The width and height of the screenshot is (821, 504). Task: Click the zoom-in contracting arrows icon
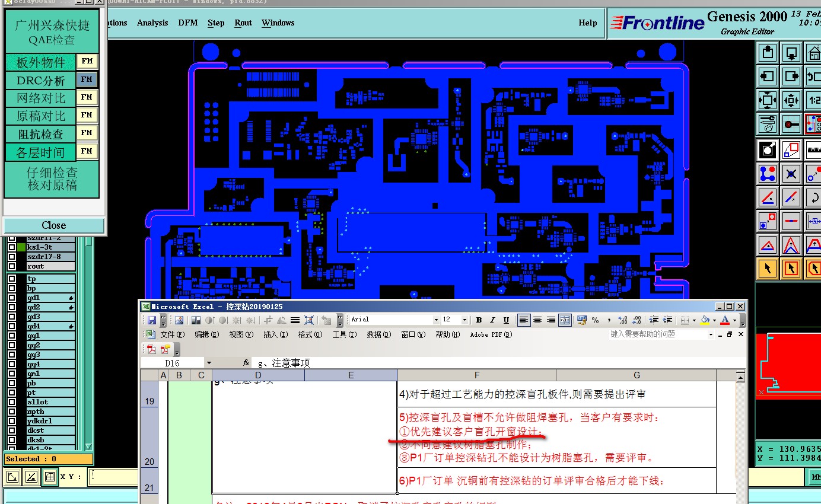[791, 100]
